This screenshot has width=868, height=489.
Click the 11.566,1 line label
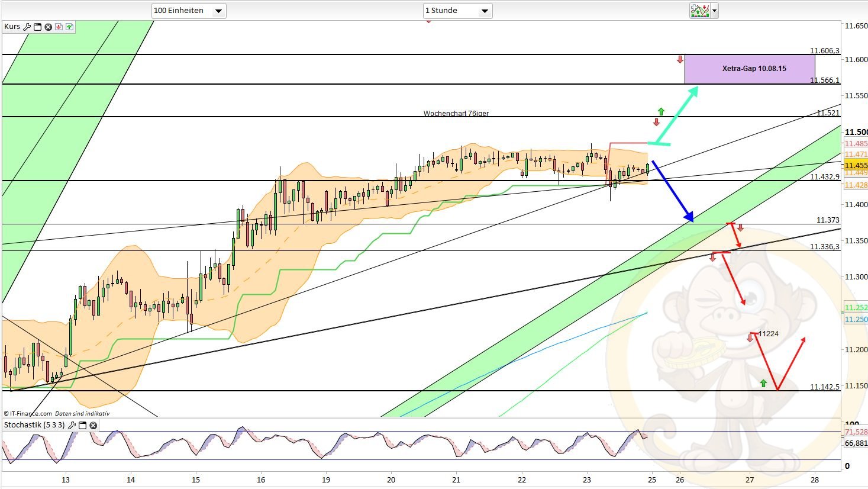tap(825, 81)
